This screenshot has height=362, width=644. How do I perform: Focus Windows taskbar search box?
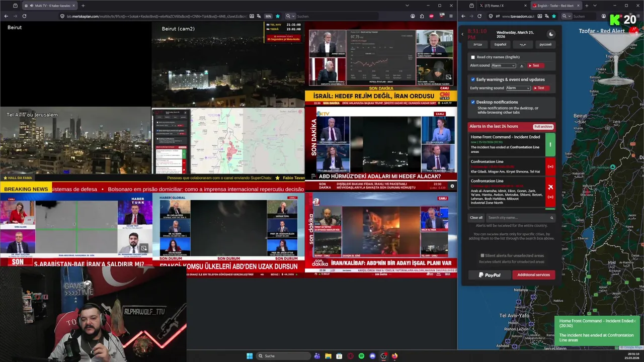pos(283,356)
